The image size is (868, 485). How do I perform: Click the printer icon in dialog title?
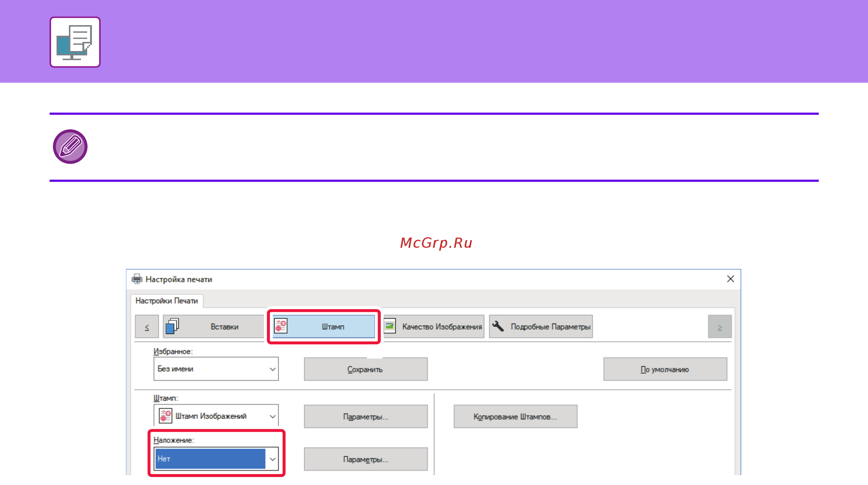click(x=137, y=279)
